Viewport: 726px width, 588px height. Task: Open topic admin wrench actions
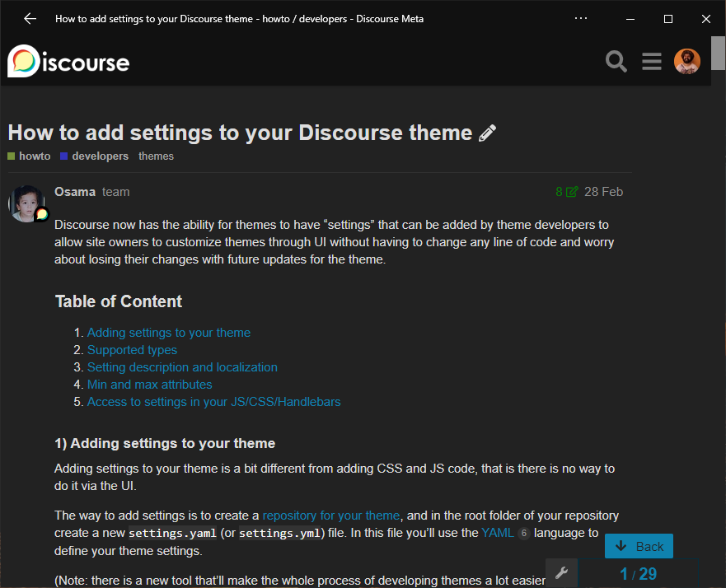pos(561,572)
